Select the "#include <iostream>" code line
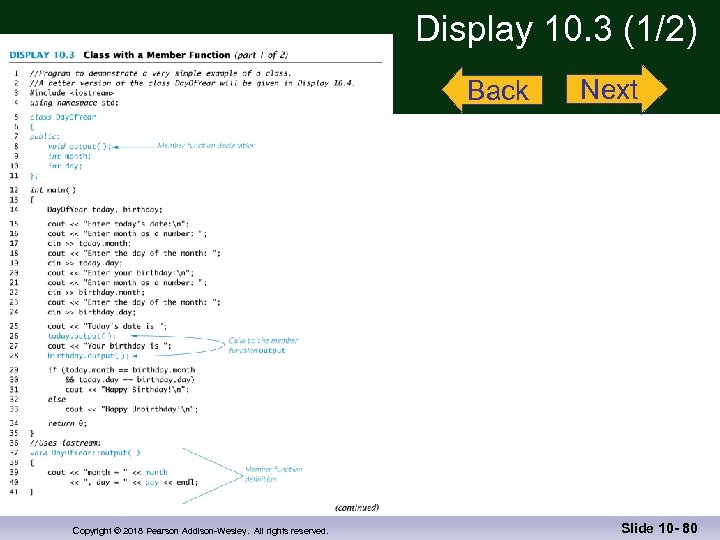The height and width of the screenshot is (540, 720). click(72, 93)
